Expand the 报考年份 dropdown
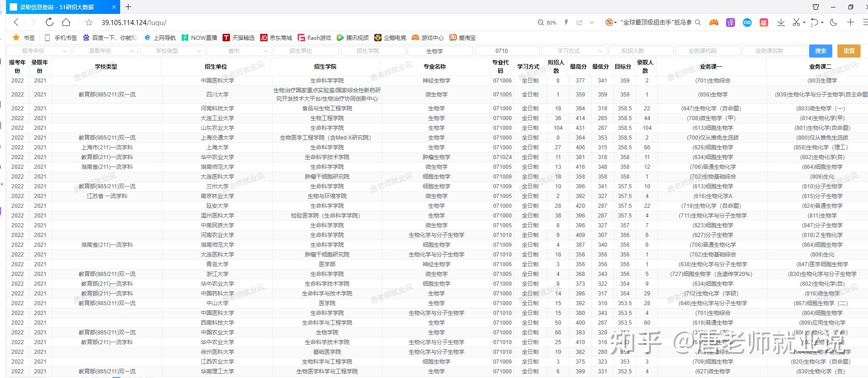The height and width of the screenshot is (378, 868). [38, 51]
